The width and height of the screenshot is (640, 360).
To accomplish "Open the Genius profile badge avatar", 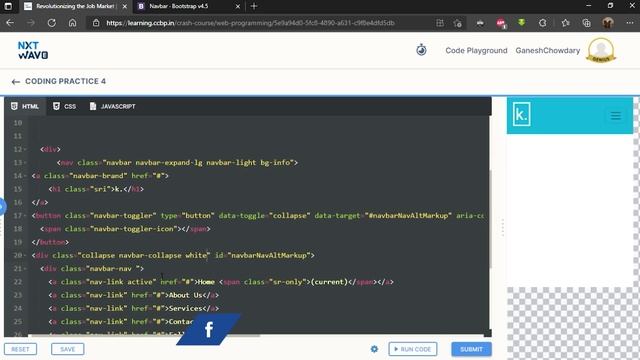I will (601, 50).
